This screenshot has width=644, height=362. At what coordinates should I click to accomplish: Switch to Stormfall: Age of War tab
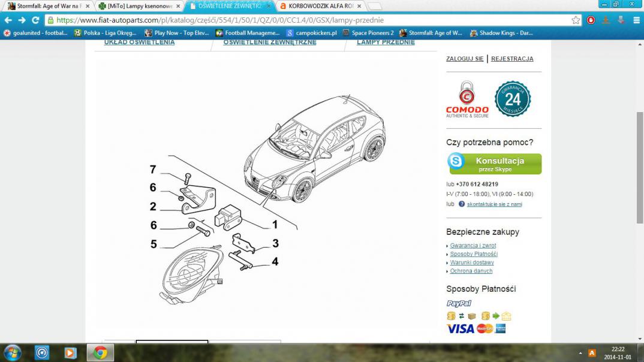(49, 6)
